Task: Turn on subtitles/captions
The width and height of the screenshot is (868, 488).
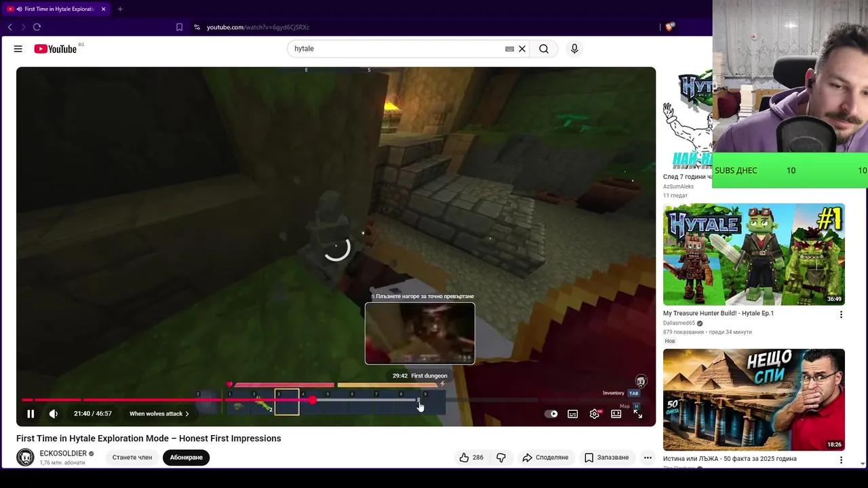Action: tap(573, 413)
